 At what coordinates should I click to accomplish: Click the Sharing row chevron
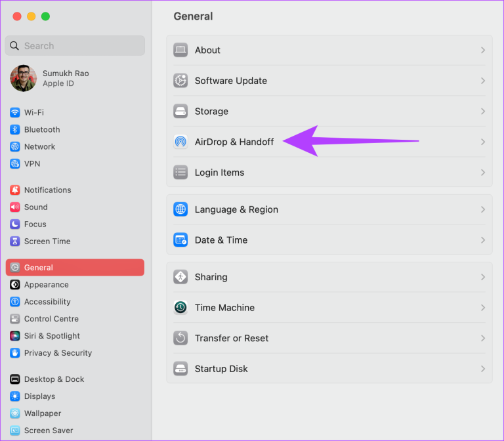483,277
